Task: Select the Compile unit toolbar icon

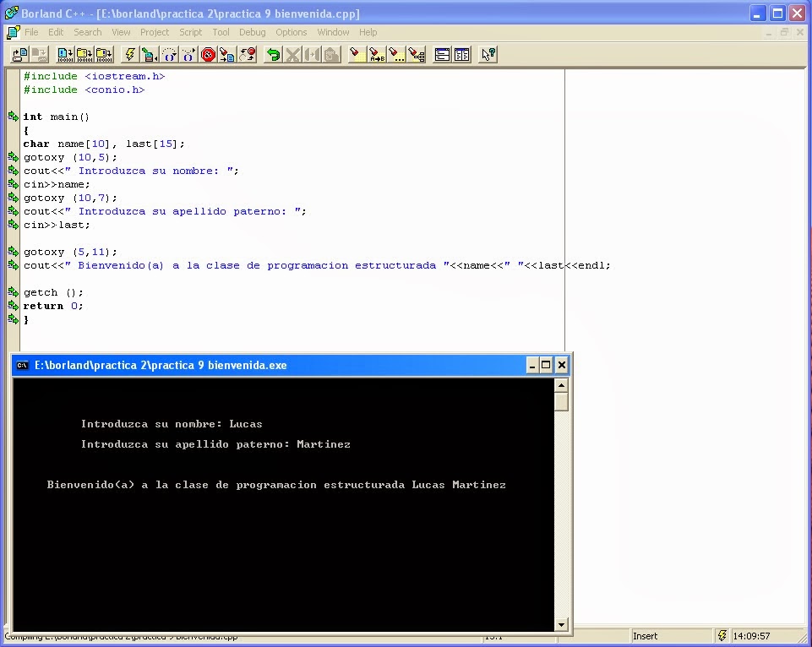Action: coord(63,54)
